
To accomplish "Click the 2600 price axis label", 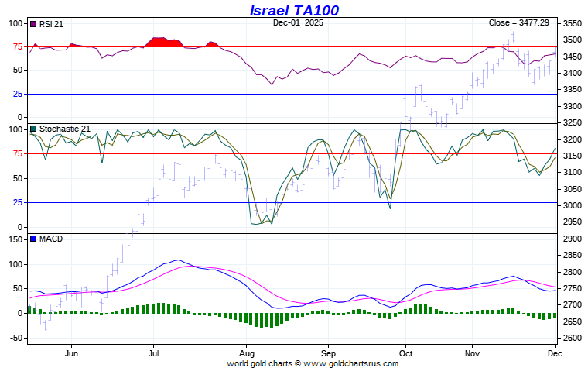I will [573, 338].
